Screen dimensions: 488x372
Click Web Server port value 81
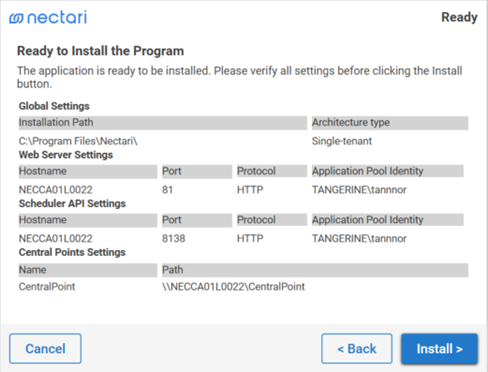167,190
